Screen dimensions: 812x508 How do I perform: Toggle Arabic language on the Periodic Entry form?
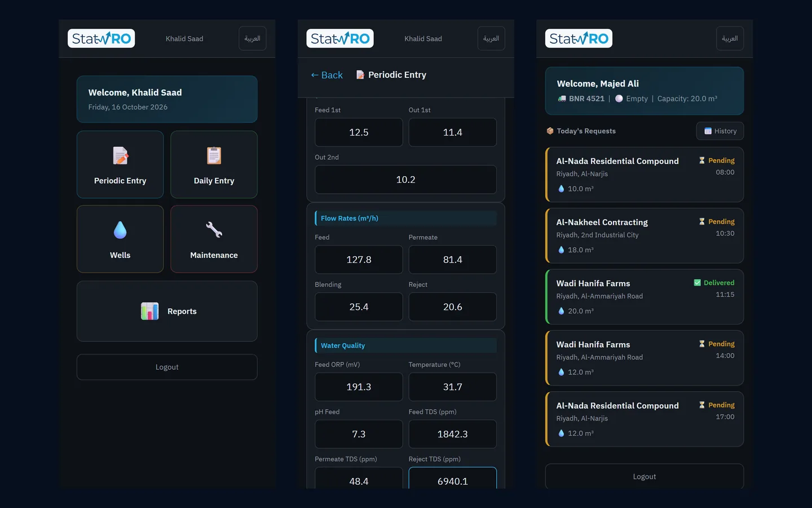tap(491, 38)
